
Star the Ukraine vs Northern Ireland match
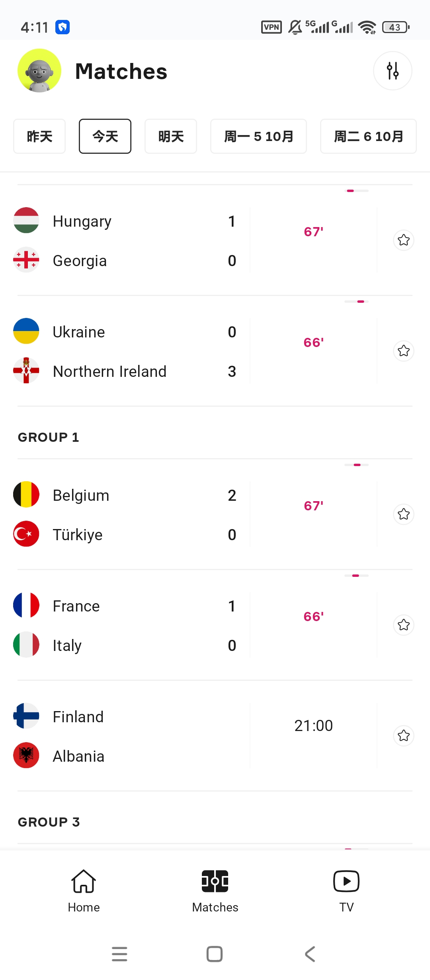[404, 351]
